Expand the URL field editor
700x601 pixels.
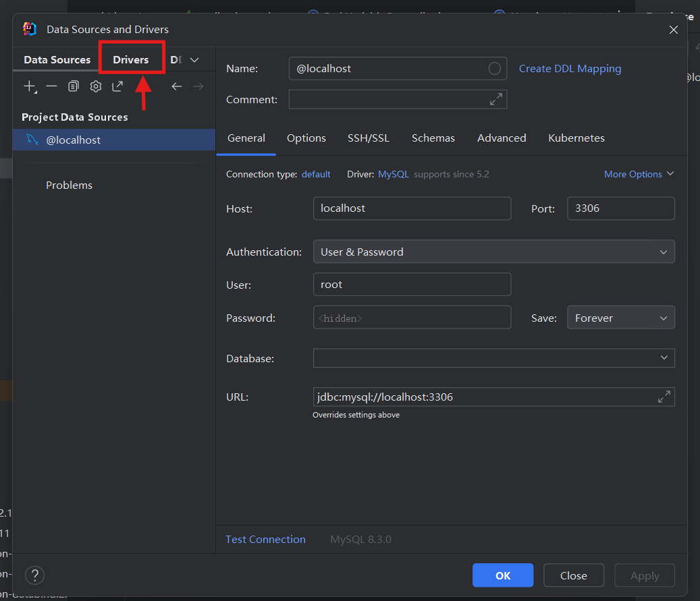click(x=664, y=397)
